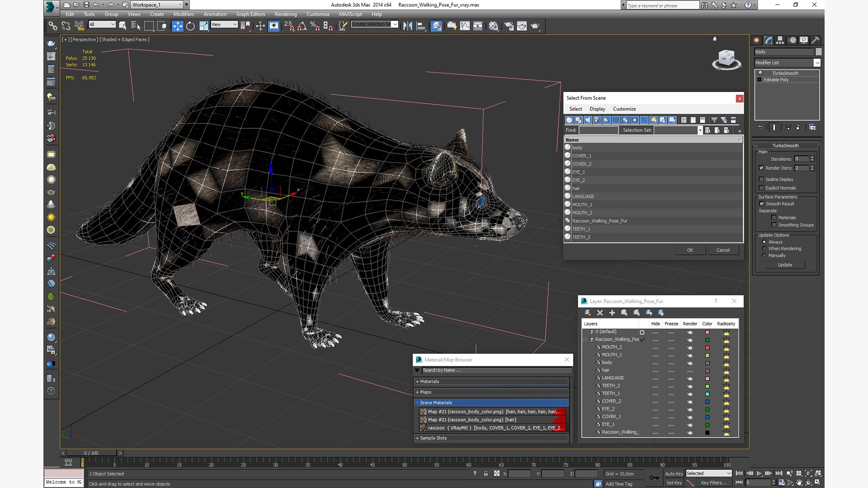Viewport: 868px width, 488px height.
Task: Check Separate by Materials option
Action: point(774,218)
